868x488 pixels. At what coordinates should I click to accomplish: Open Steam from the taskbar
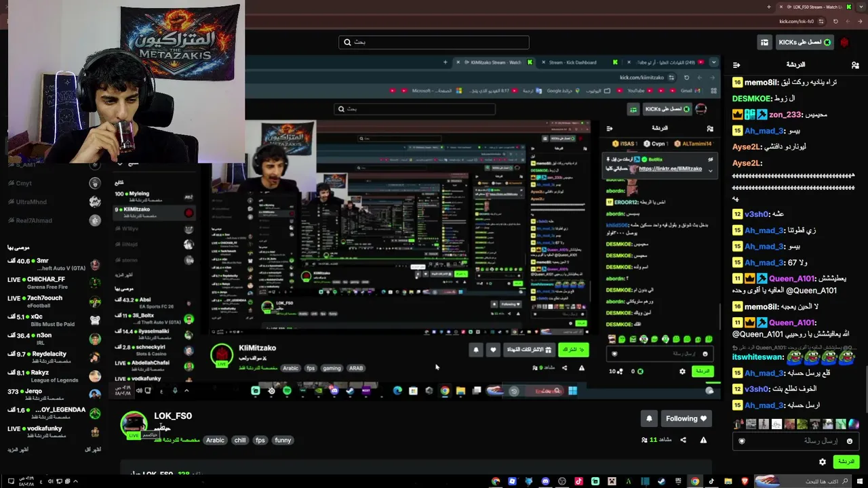click(661, 481)
